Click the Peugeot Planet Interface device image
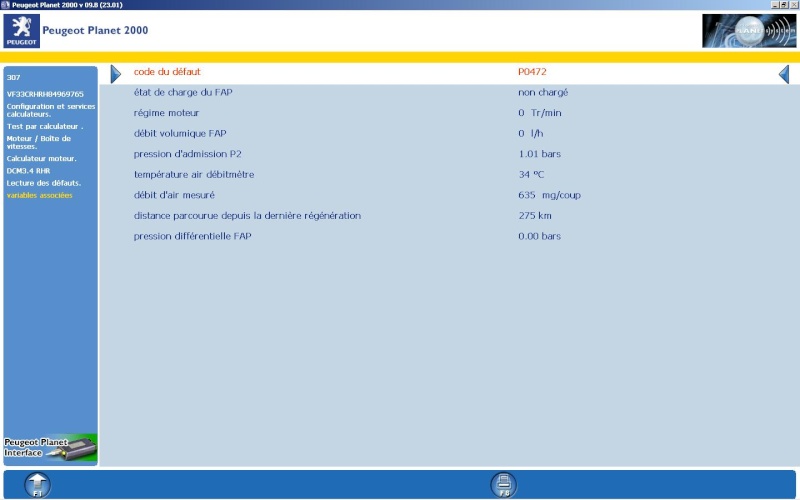 (50, 448)
